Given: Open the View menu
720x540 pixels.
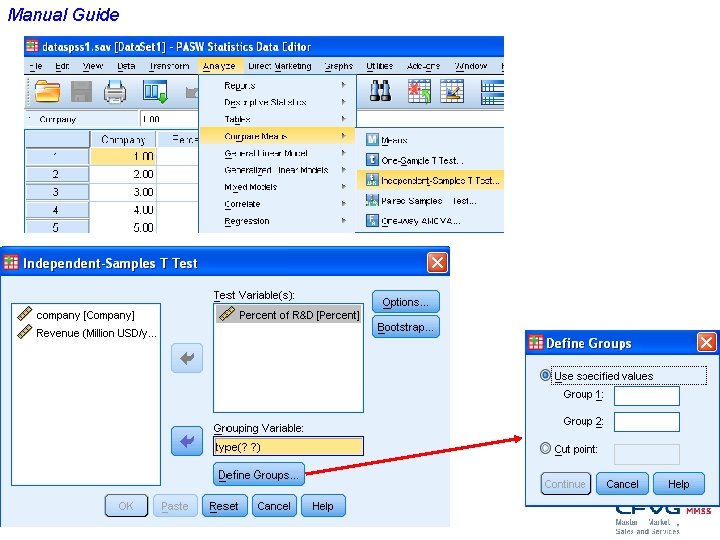Looking at the screenshot, I should coord(93,66).
